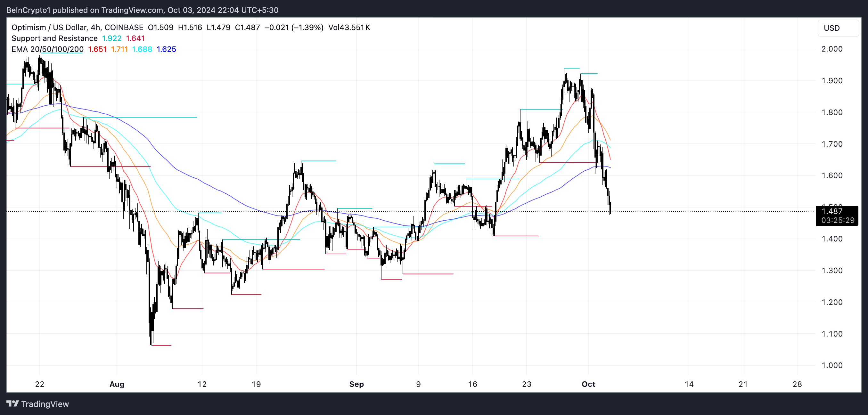Click the Optimism / US Dollar symbol title
This screenshot has width=868, height=415.
click(x=50, y=28)
